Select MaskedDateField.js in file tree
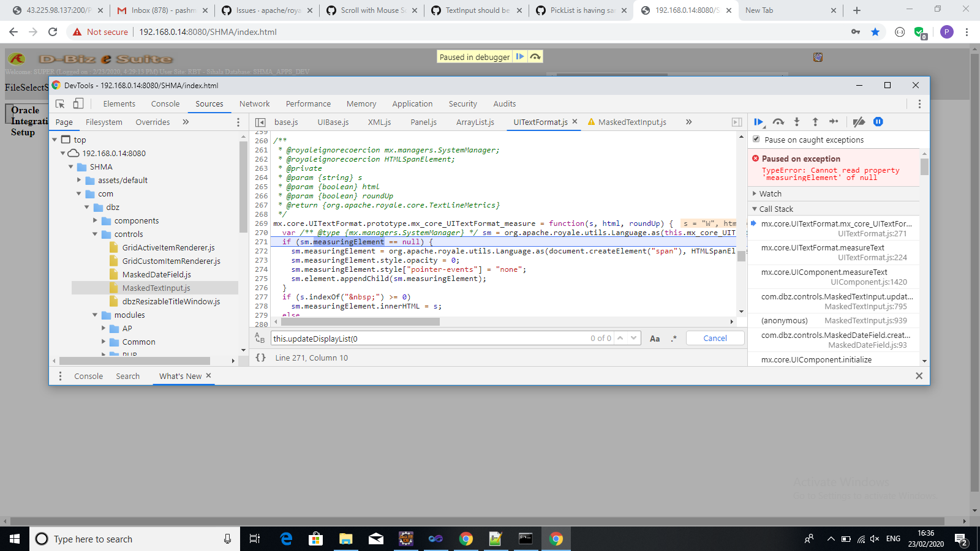The height and width of the screenshot is (551, 980). coord(156,275)
